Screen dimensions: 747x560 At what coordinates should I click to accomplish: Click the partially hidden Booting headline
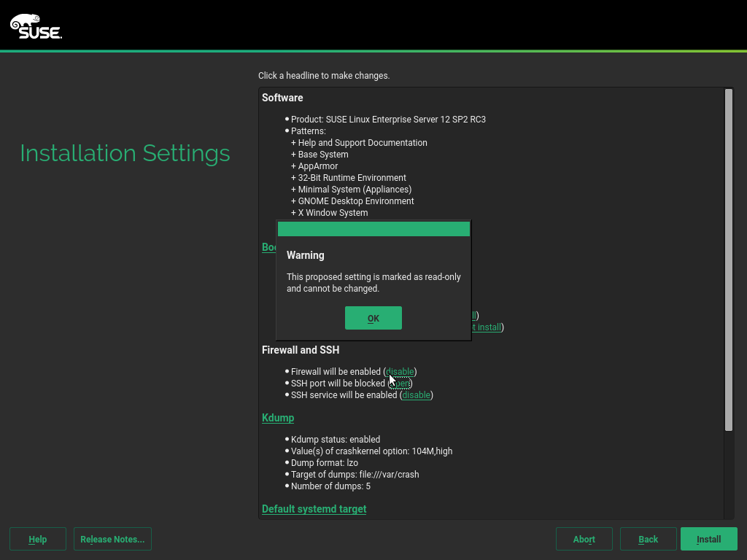tap(268, 247)
